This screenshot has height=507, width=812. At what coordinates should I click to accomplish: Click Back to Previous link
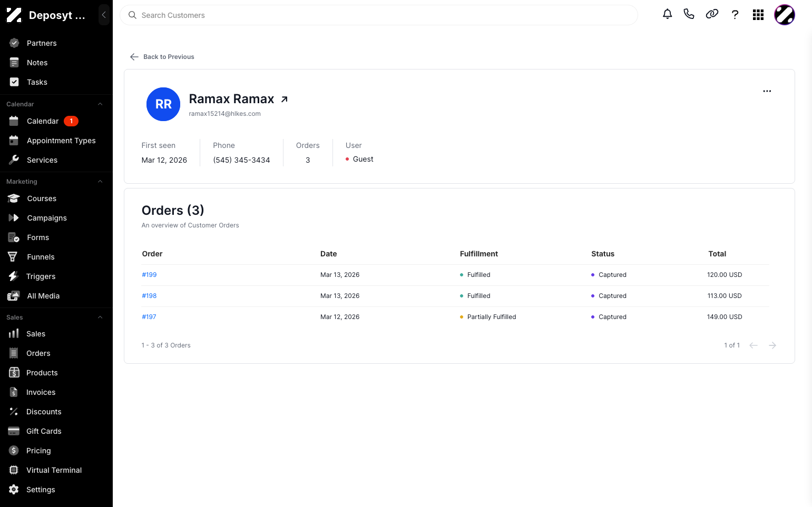pyautogui.click(x=162, y=57)
